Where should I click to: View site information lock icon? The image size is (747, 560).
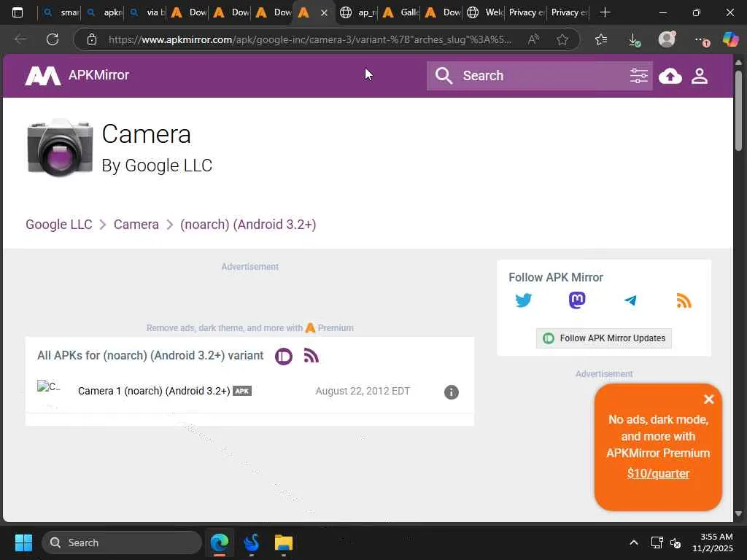[92, 39]
